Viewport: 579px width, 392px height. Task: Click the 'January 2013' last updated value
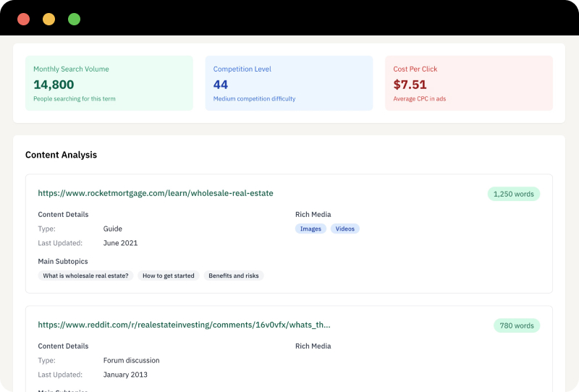pos(125,375)
